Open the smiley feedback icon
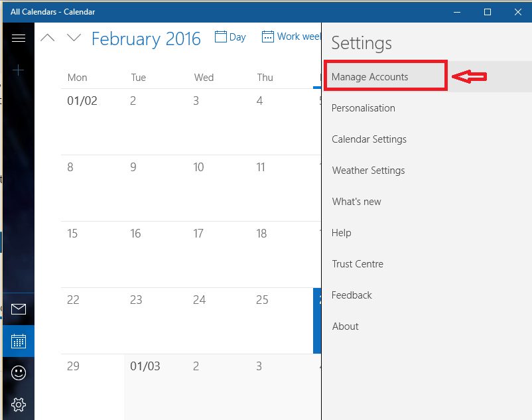 (x=19, y=373)
